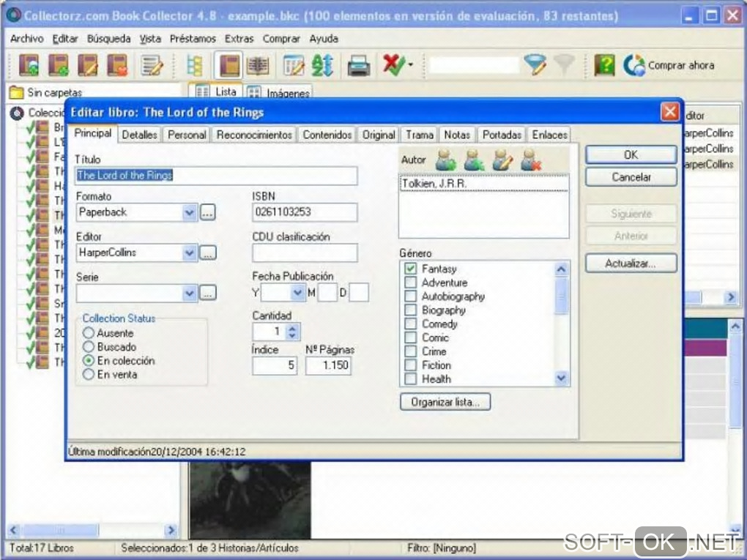Click the grey clear filter funnel icon
This screenshot has width=747, height=560.
(564, 64)
